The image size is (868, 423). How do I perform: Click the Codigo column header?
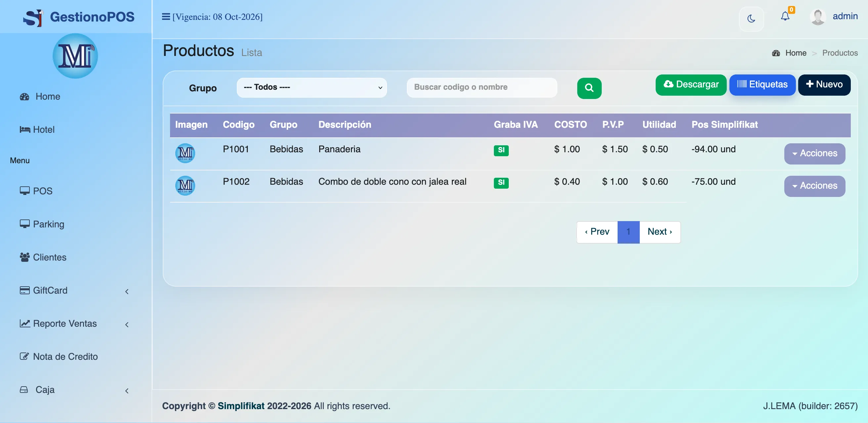click(239, 125)
